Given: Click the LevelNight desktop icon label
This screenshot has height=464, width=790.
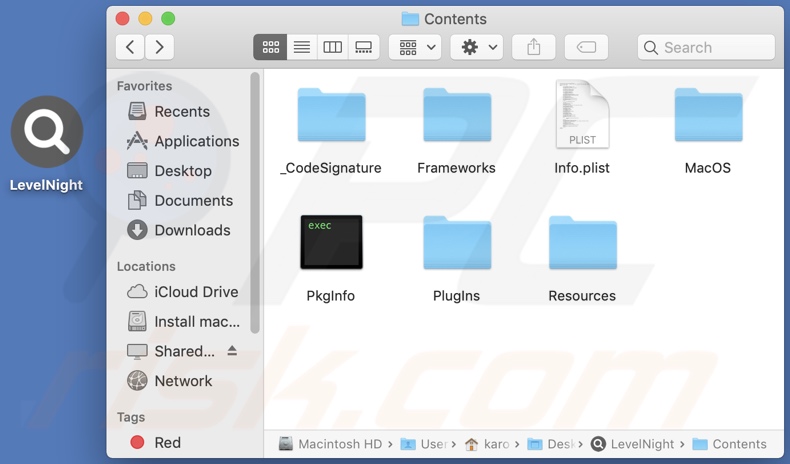Looking at the screenshot, I should coord(46,185).
